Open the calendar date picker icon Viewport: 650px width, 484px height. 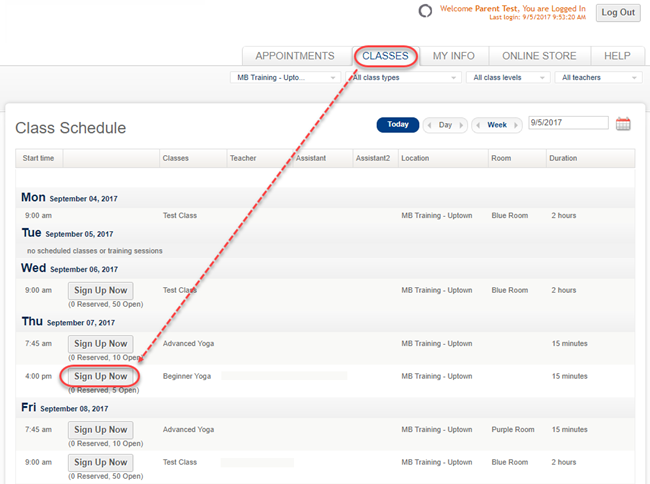[x=623, y=124]
